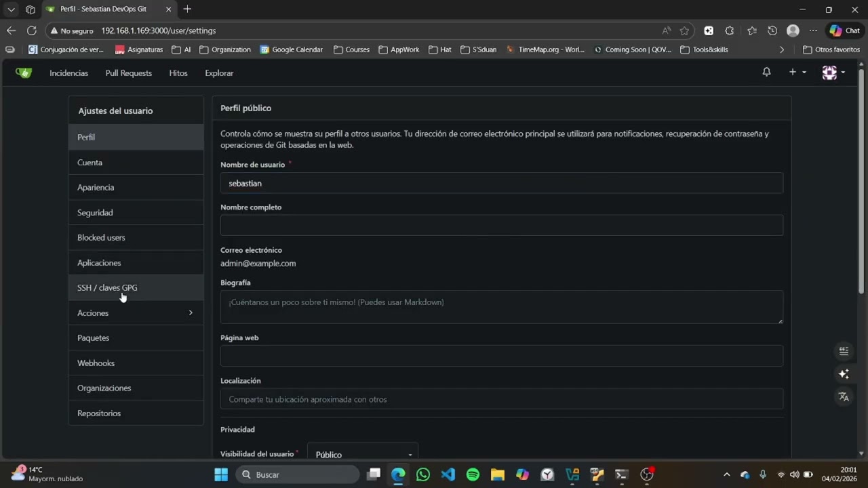This screenshot has height=488, width=868.
Task: Click the translate icon in the side panel
Action: (x=844, y=397)
